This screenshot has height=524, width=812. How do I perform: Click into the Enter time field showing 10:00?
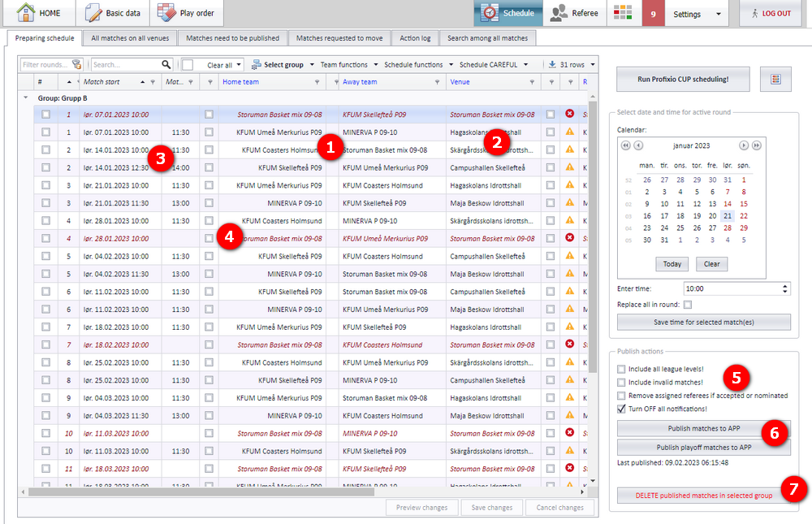pyautogui.click(x=732, y=288)
